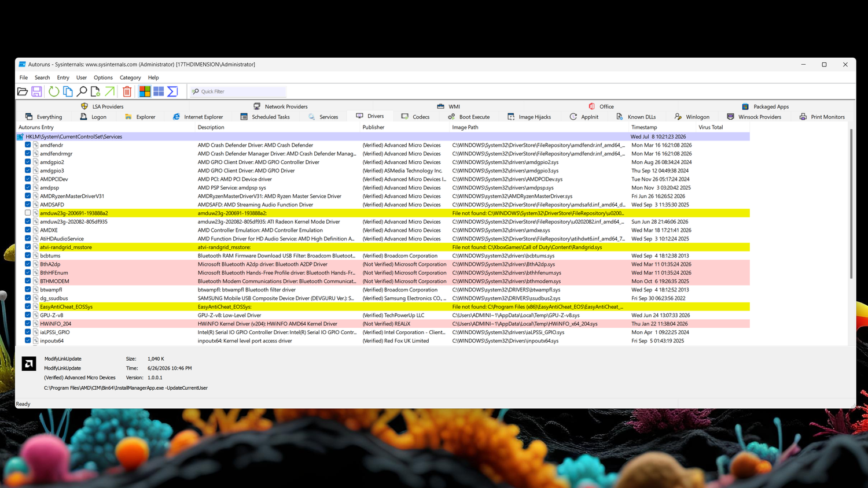Open the Category menu

(130, 77)
